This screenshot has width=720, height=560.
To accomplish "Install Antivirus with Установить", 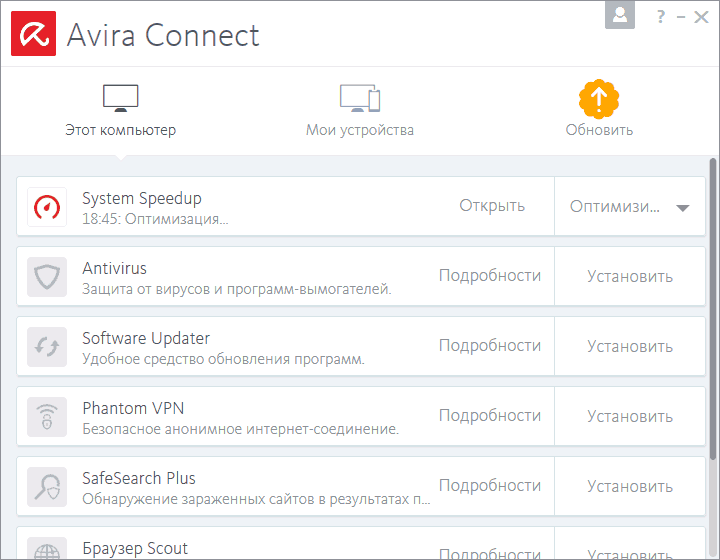I will click(x=630, y=276).
